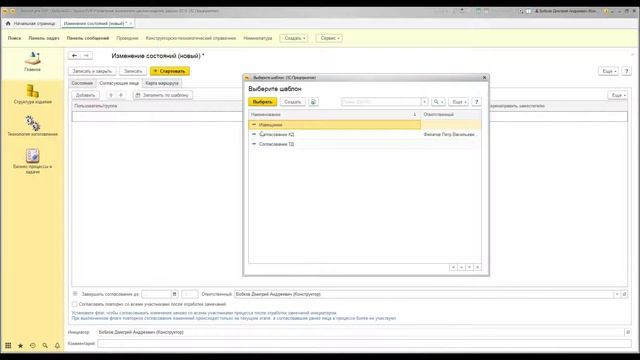Open Панель задач in top panel
640x360 pixels.
click(x=44, y=38)
